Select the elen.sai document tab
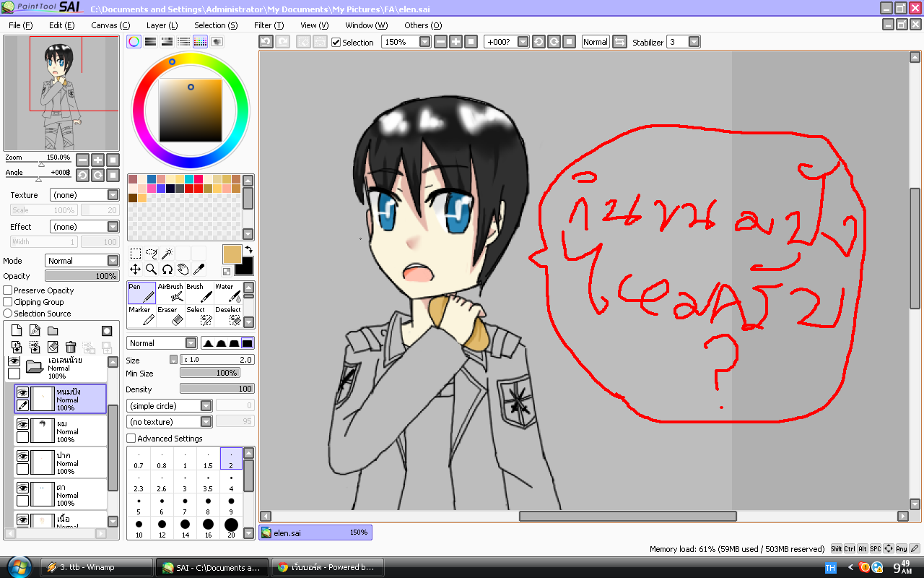Viewport: 924px width, 578px height. (315, 532)
